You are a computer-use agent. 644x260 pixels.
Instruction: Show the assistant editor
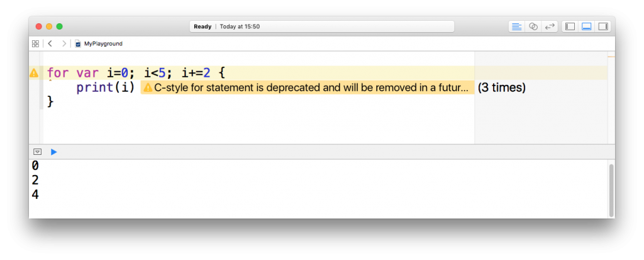coord(533,26)
